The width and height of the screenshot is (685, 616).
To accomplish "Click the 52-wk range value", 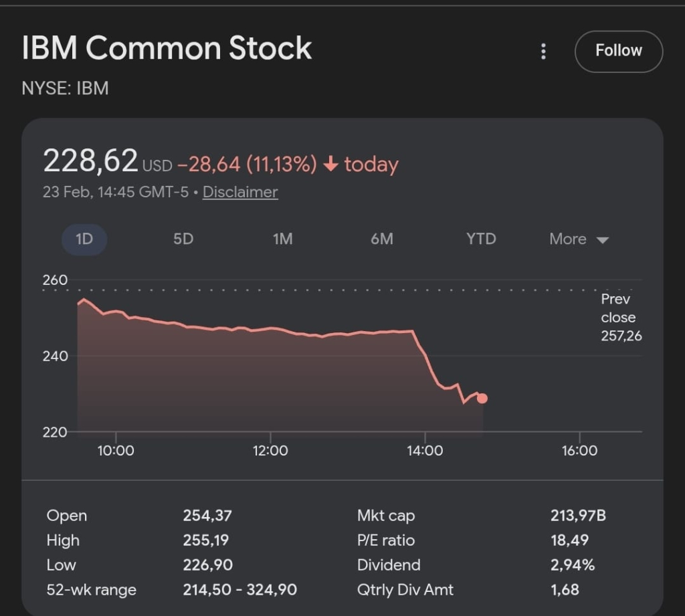I will coord(240,590).
